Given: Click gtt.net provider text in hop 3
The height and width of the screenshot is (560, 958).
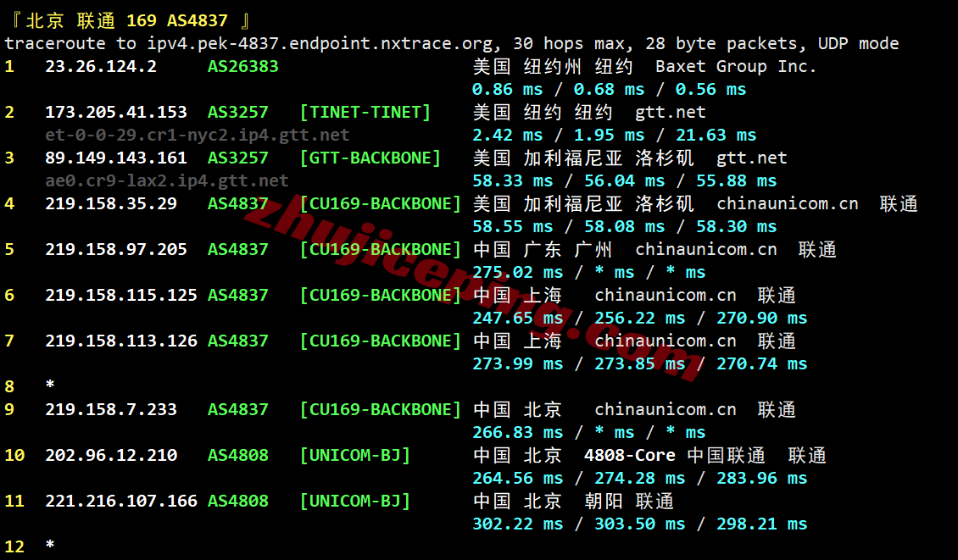Looking at the screenshot, I should pos(751,158).
